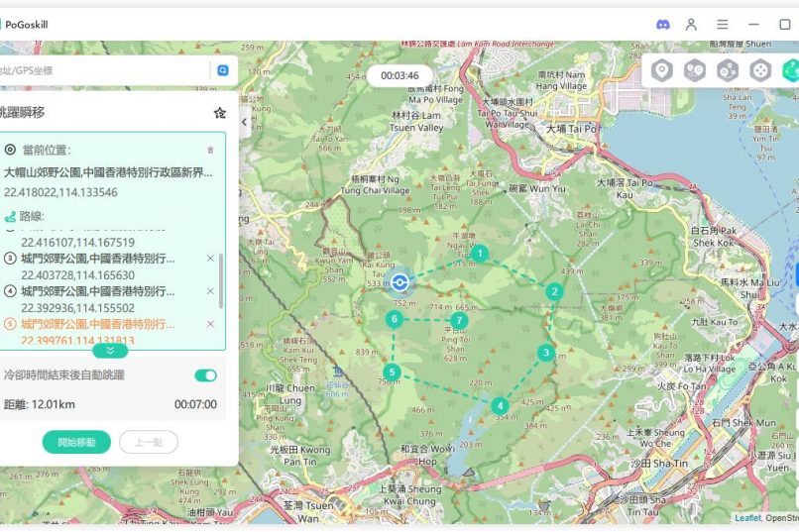799x532 pixels.
Task: Select the teleport mode pin icon
Action: [x=662, y=70]
